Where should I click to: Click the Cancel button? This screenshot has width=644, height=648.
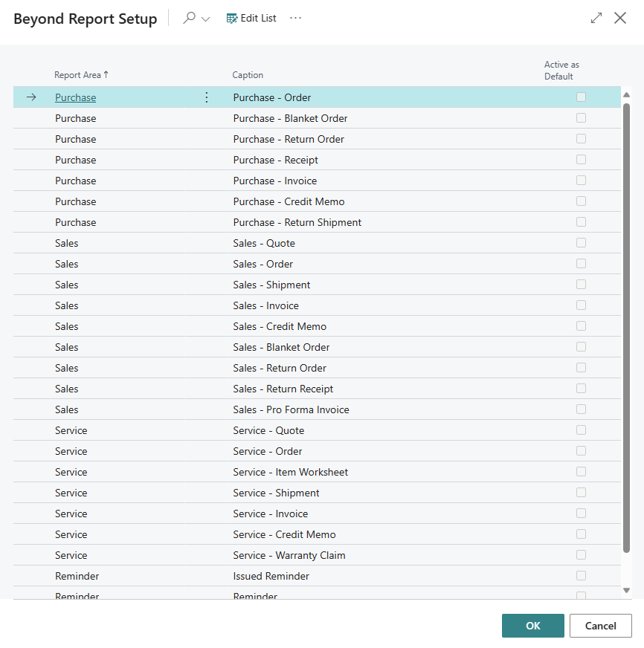click(600, 626)
